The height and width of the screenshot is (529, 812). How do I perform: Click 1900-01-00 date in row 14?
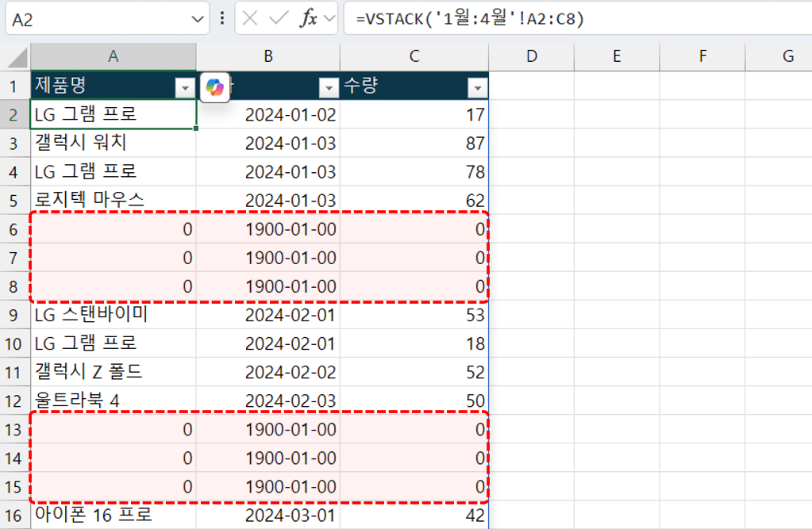(267, 458)
